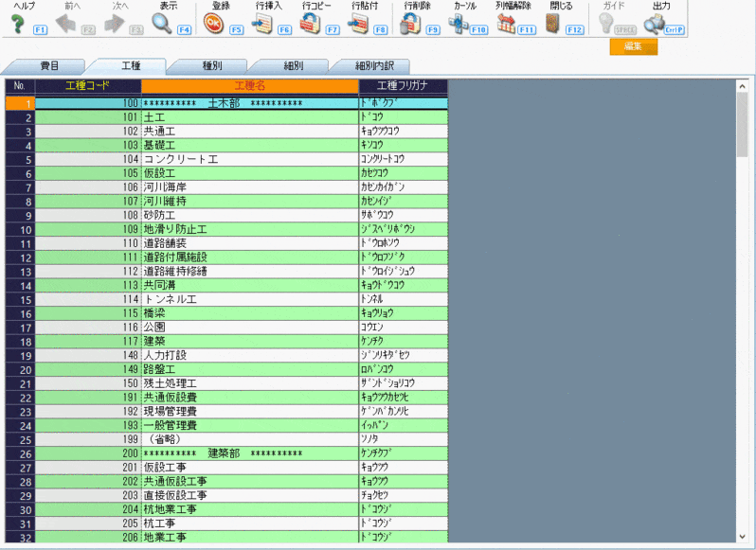Click the orange 編集 button

coord(633,46)
